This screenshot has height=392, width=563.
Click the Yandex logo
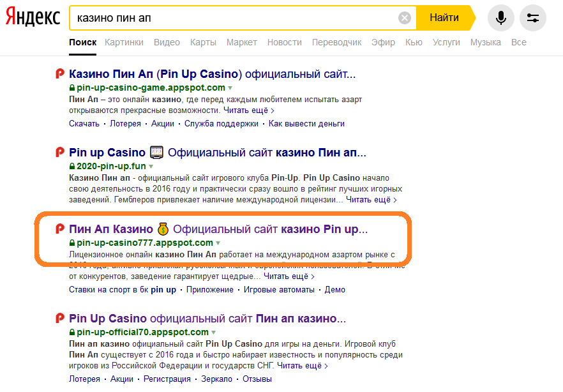(33, 17)
